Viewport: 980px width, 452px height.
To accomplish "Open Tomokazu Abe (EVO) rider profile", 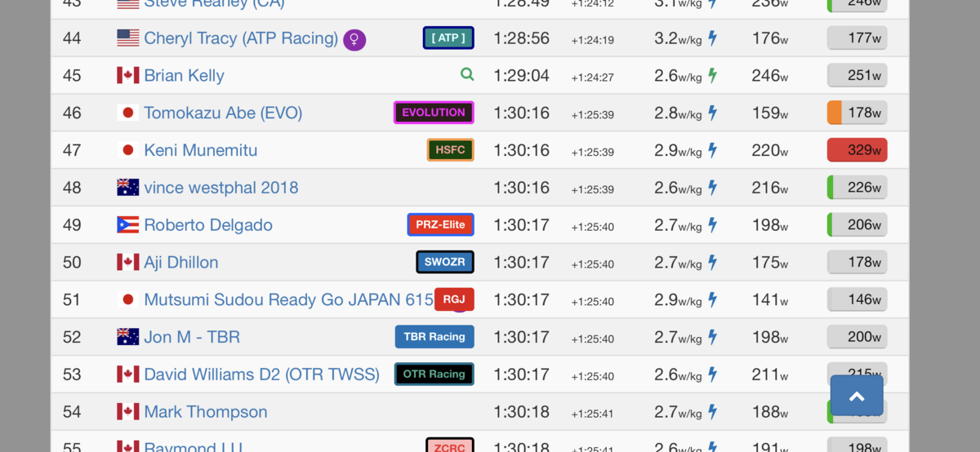I will [223, 113].
